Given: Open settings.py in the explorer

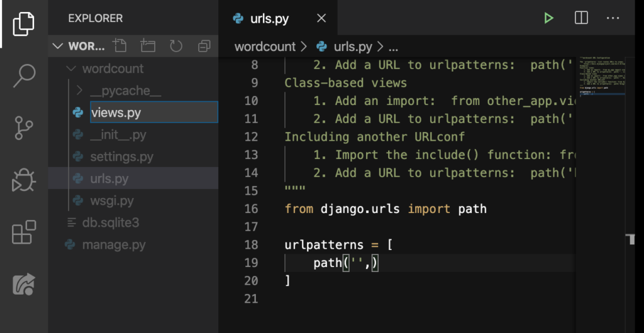Looking at the screenshot, I should click(121, 156).
